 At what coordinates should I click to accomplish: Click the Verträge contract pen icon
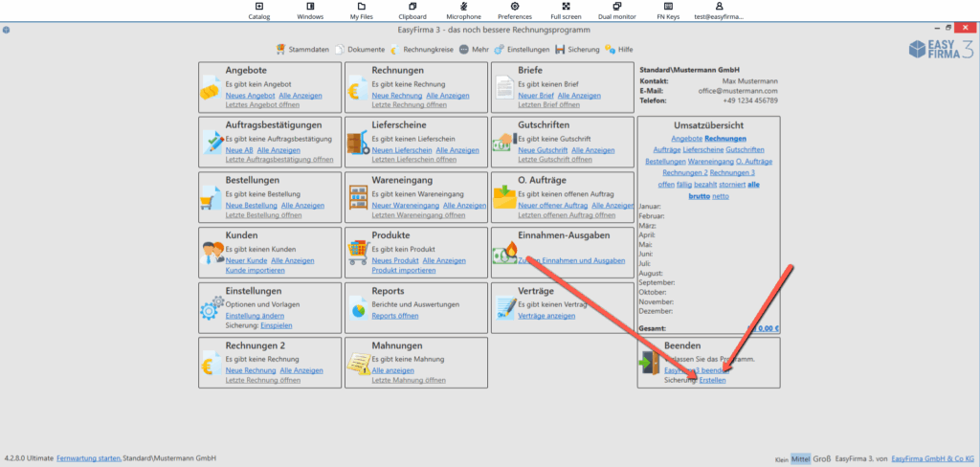point(505,307)
